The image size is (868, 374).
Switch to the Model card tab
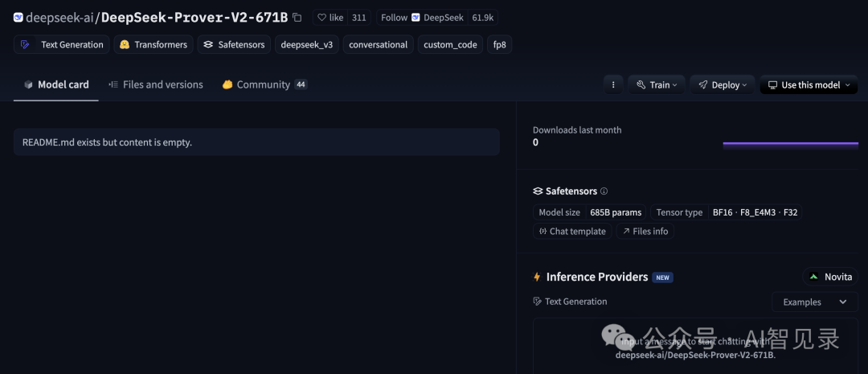tap(56, 84)
